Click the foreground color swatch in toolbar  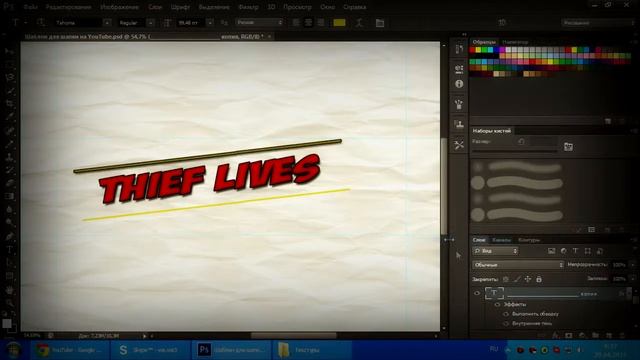(7, 323)
